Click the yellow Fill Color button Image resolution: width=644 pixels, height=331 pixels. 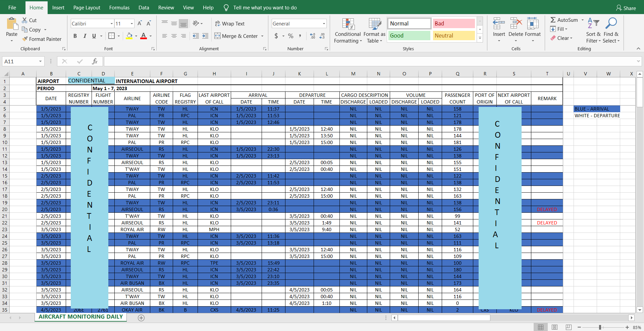129,36
